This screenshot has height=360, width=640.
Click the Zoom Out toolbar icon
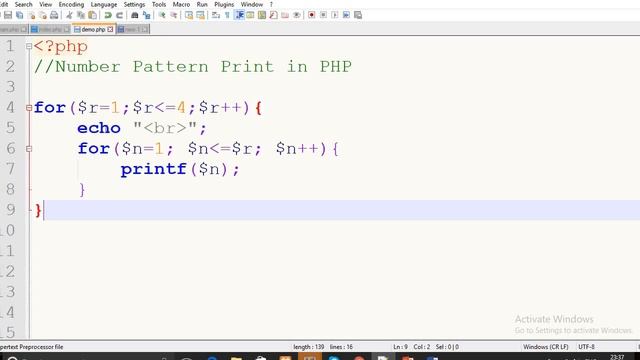tap(173, 15)
